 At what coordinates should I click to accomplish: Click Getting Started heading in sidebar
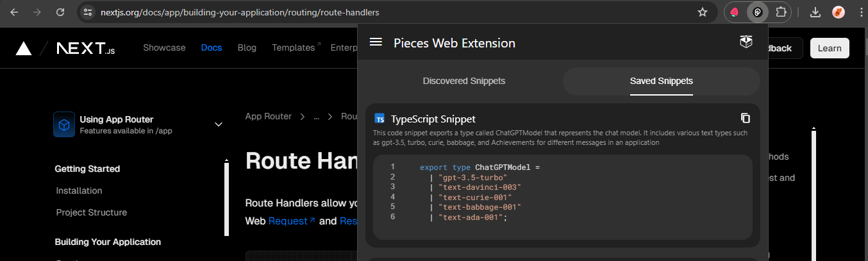87,169
